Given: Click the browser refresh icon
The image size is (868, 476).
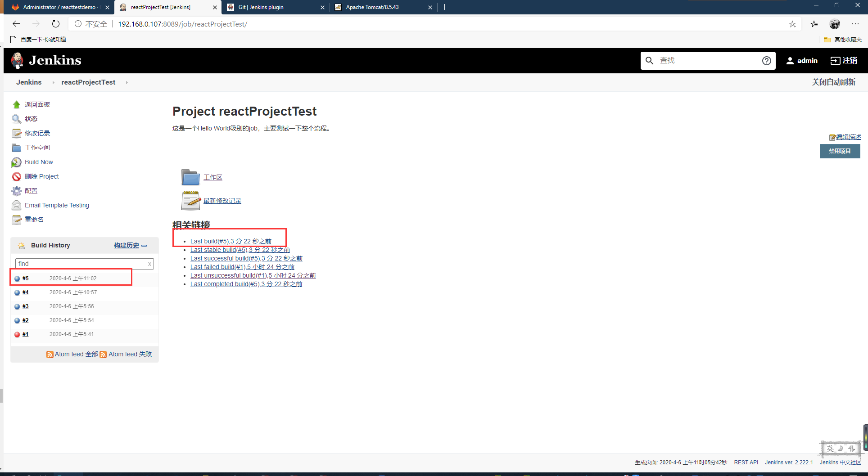Looking at the screenshot, I should 55,24.
